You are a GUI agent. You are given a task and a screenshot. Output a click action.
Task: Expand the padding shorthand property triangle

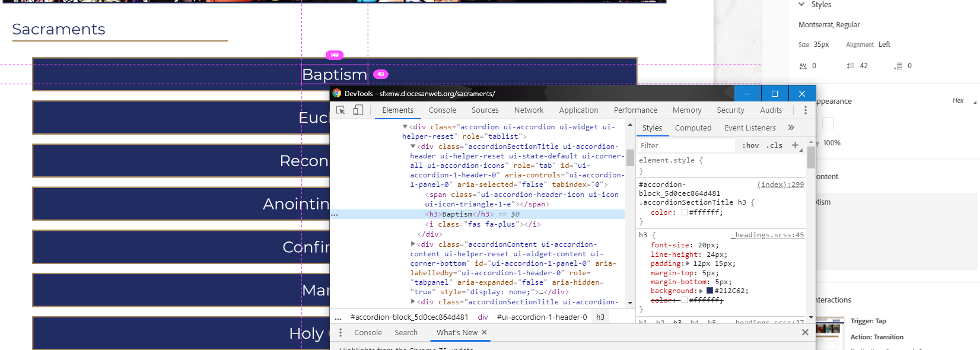point(688,263)
